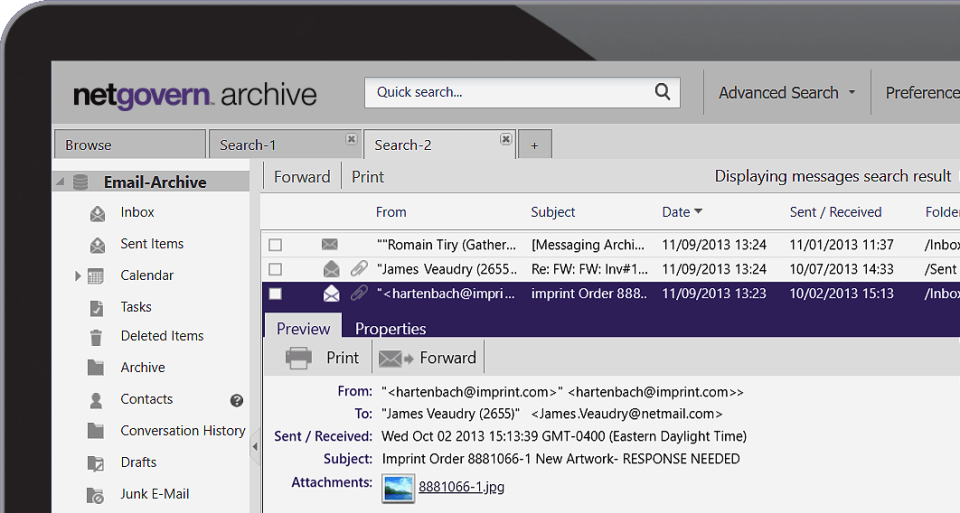Image resolution: width=960 pixels, height=513 pixels.
Task: Expand the Calendar folder node
Action: coord(78,276)
